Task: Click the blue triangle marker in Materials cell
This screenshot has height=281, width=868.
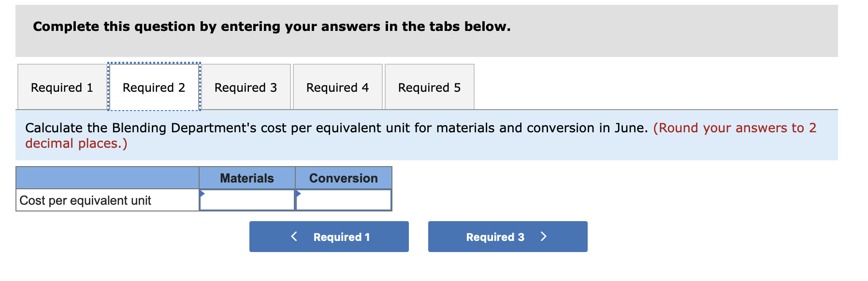Action: click(202, 194)
